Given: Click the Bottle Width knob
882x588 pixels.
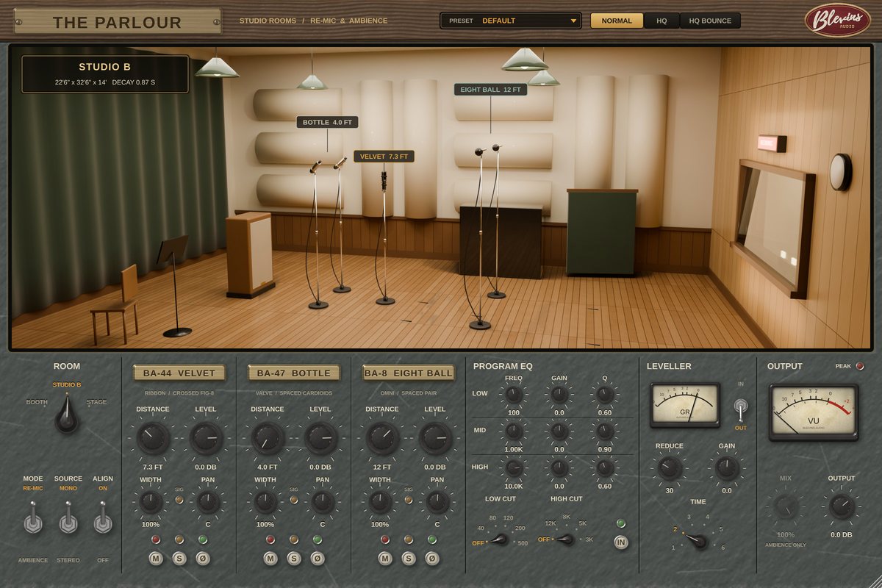Looking at the screenshot, I should 265,502.
